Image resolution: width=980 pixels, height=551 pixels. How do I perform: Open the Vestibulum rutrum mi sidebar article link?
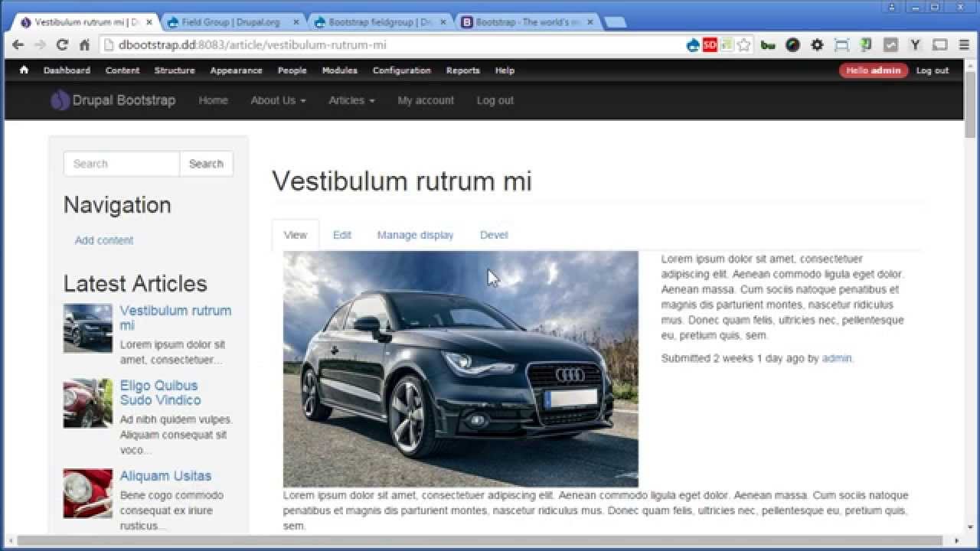175,318
